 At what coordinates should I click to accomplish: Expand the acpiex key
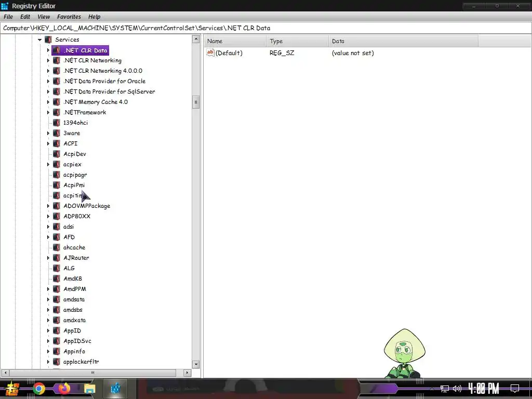pyautogui.click(x=48, y=164)
